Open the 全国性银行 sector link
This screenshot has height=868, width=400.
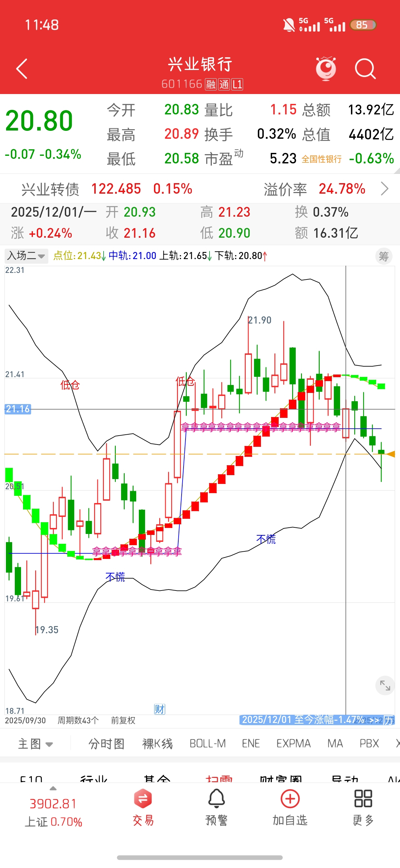pos(321,159)
